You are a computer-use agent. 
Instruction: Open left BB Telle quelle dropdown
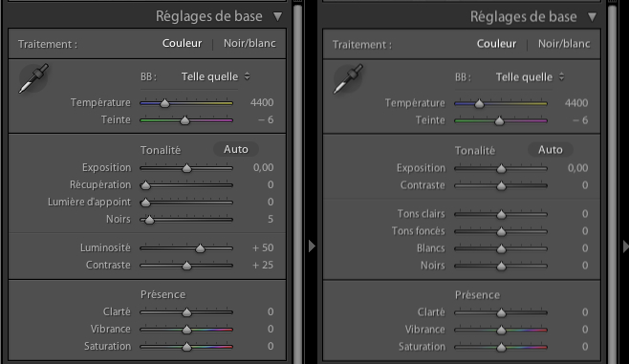tap(215, 76)
